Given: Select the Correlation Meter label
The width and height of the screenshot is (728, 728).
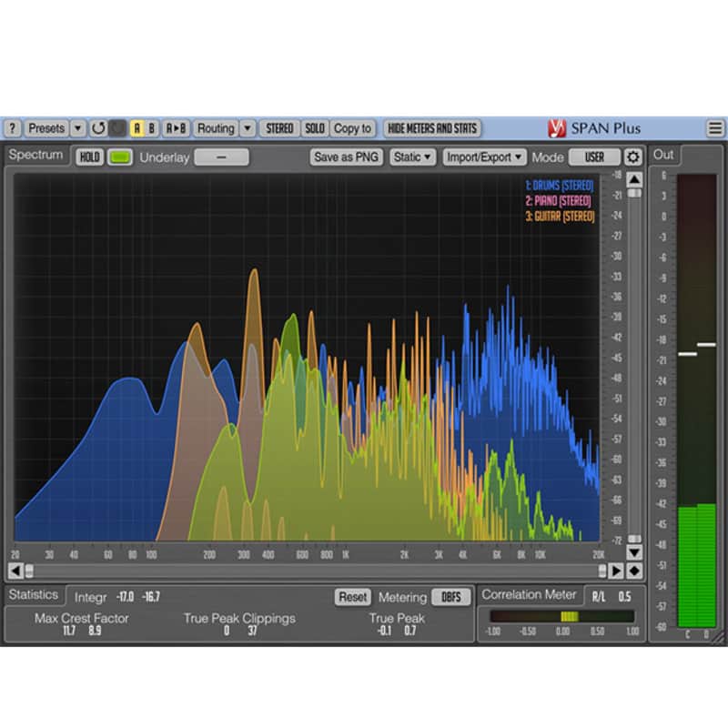Looking at the screenshot, I should click(529, 595).
